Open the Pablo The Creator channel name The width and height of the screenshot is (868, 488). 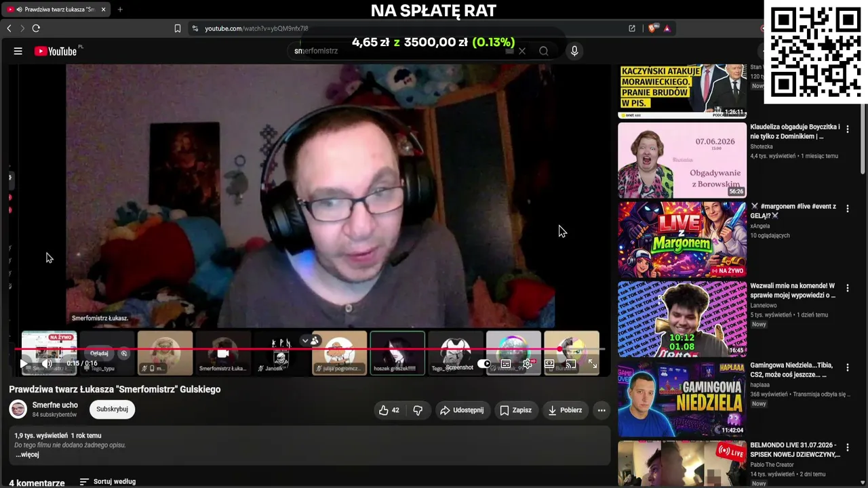click(x=773, y=464)
